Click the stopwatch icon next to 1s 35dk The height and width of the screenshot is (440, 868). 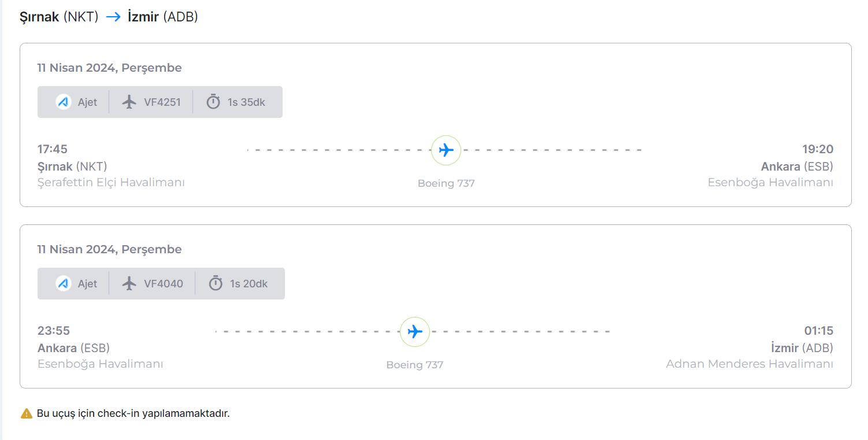coord(213,102)
